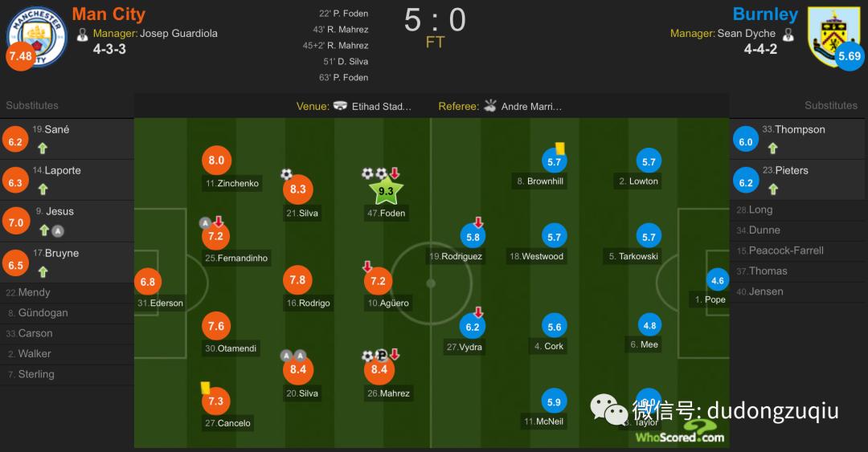Image resolution: width=868 pixels, height=452 pixels.
Task: Click the goal ball icon above Silva 21
Action: pyautogui.click(x=286, y=173)
